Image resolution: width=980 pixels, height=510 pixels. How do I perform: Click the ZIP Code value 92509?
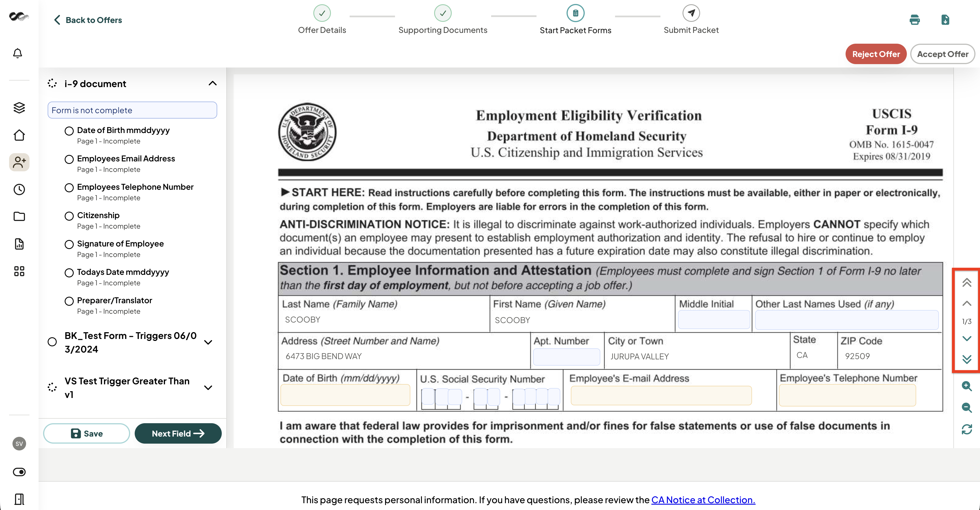tap(857, 356)
